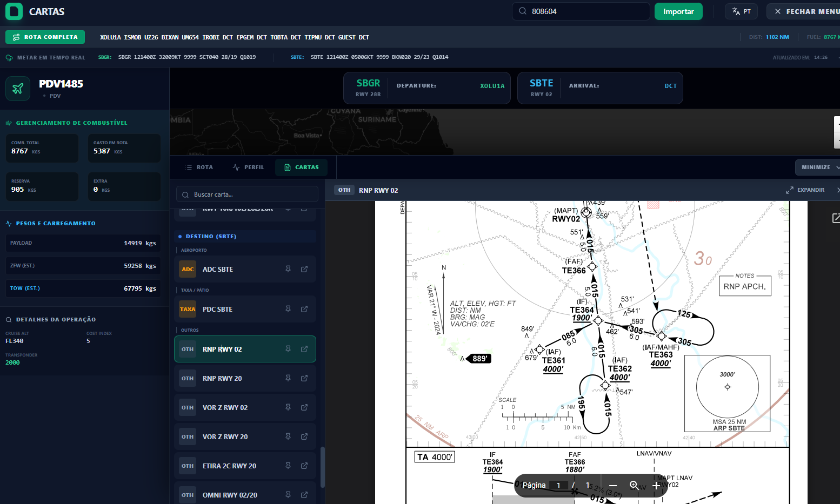This screenshot has height=504, width=840.
Task: Click the magnifier zoom-reset icon
Action: click(634, 486)
